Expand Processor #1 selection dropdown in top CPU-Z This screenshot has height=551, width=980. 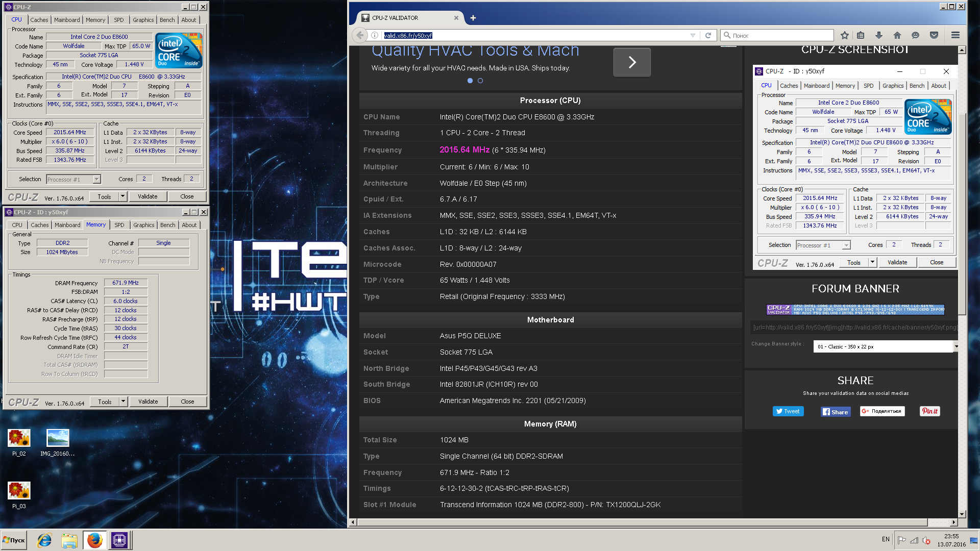[x=96, y=179]
